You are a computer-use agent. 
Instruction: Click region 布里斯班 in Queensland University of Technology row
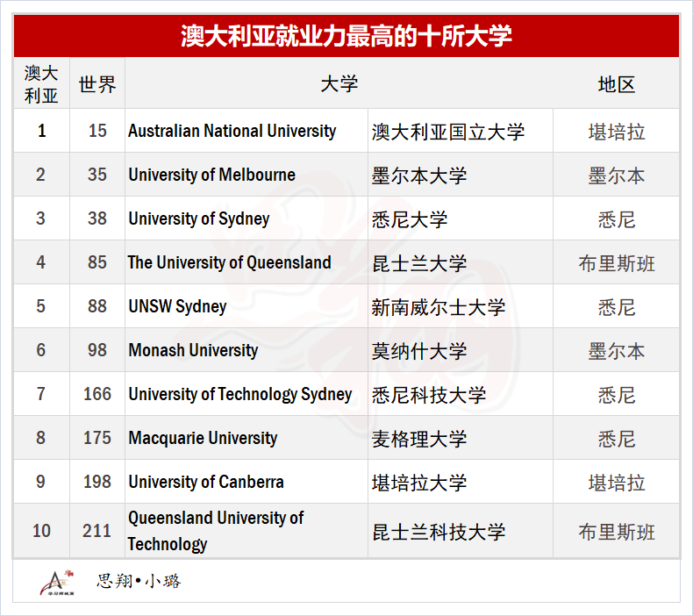pos(616,532)
